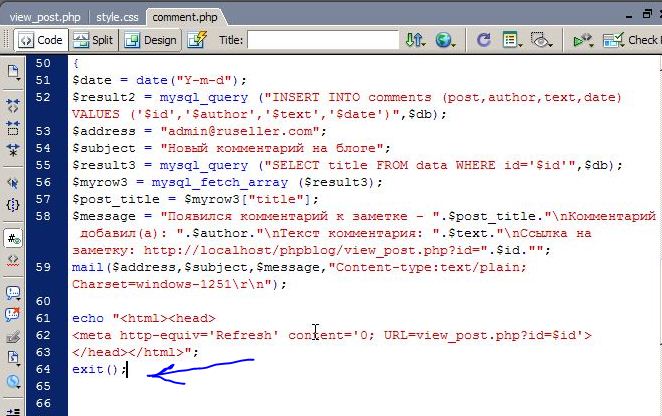Click the Remove Comment icon
Viewport: 662px width, 416px height.
(13, 315)
